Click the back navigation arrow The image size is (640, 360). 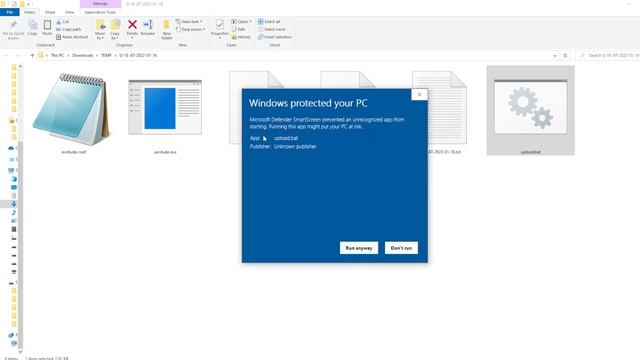tap(6, 55)
